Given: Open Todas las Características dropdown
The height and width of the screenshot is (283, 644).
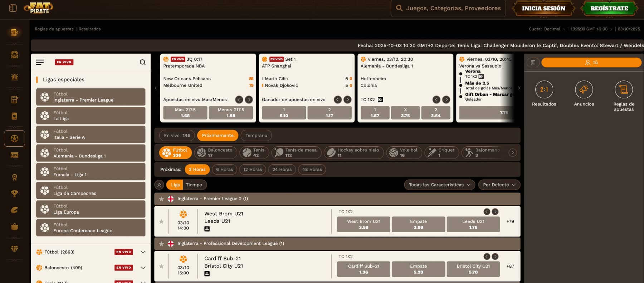Looking at the screenshot, I should coord(440,185).
